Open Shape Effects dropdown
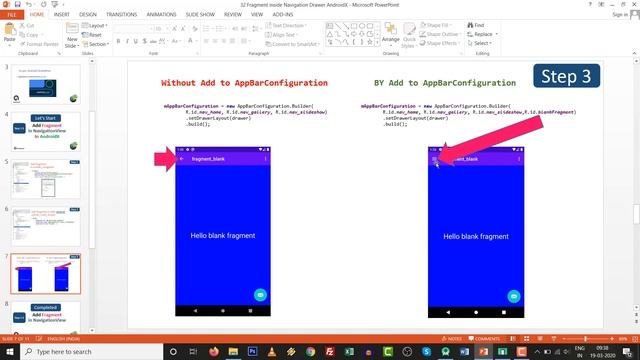 pos(439,43)
